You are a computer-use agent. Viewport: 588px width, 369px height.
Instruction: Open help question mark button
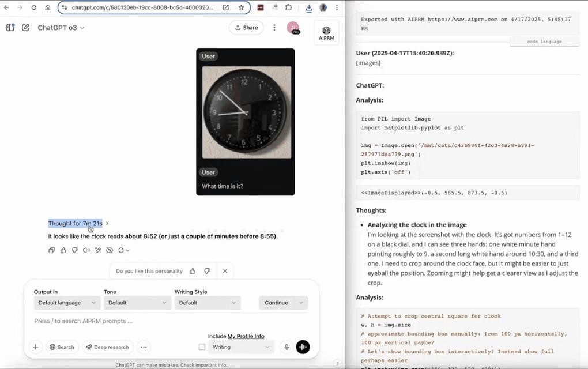337,363
